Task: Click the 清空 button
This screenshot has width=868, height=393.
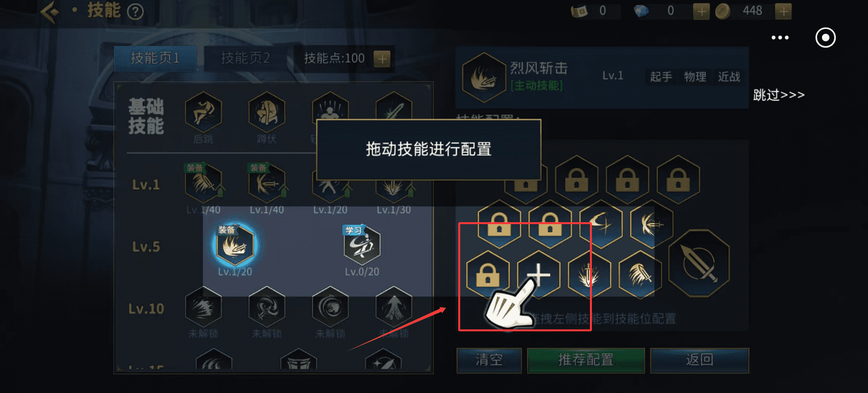Action: pos(489,360)
